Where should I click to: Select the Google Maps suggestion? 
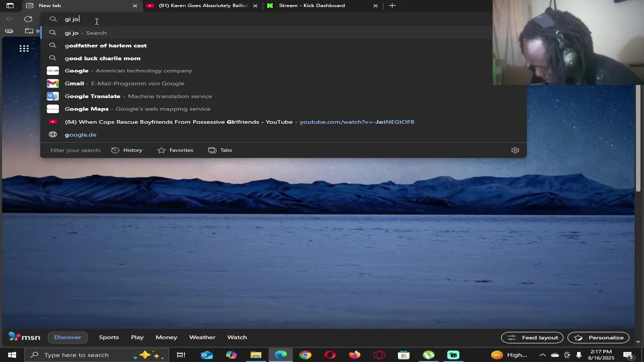(283, 109)
